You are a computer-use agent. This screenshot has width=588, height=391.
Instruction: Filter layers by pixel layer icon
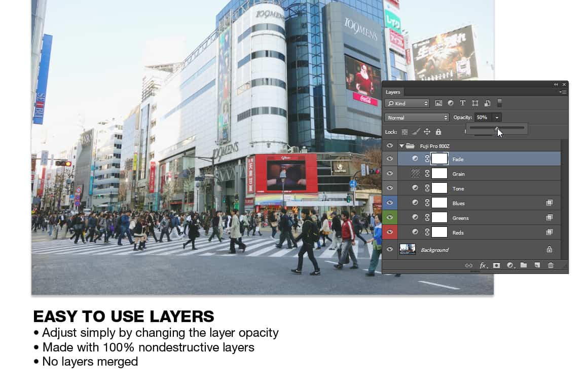pyautogui.click(x=438, y=103)
